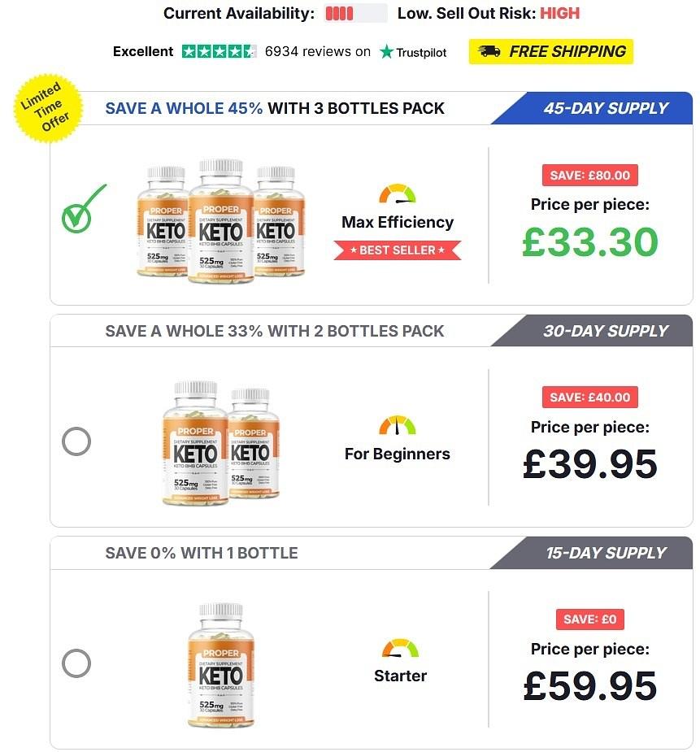Click the three Keto bottles image
The width and height of the screenshot is (700, 752).
point(220,220)
